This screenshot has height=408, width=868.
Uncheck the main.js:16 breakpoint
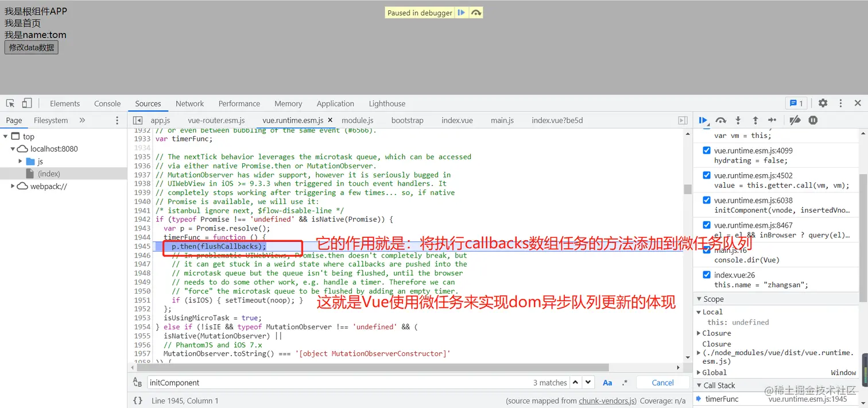click(x=707, y=250)
